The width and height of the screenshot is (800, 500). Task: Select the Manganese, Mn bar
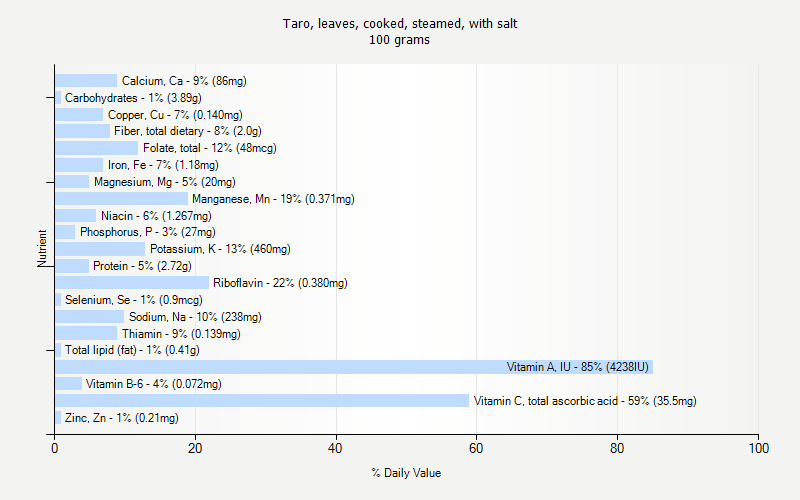tap(121, 198)
